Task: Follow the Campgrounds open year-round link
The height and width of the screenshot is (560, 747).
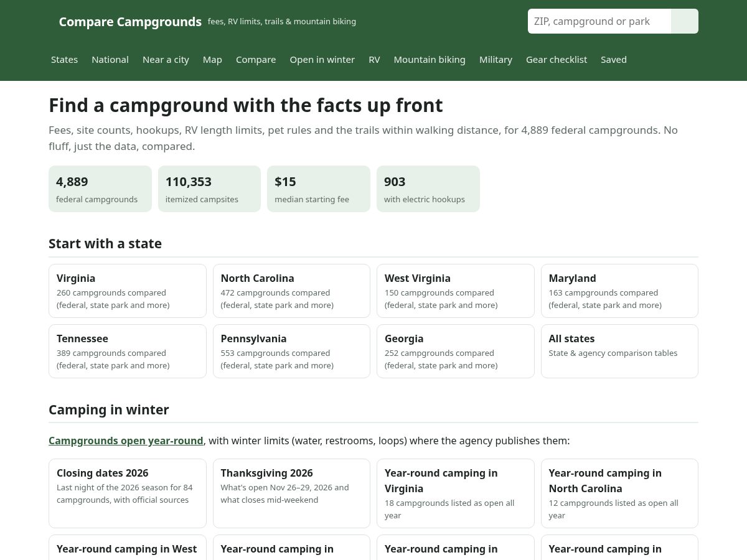Action: click(x=126, y=441)
